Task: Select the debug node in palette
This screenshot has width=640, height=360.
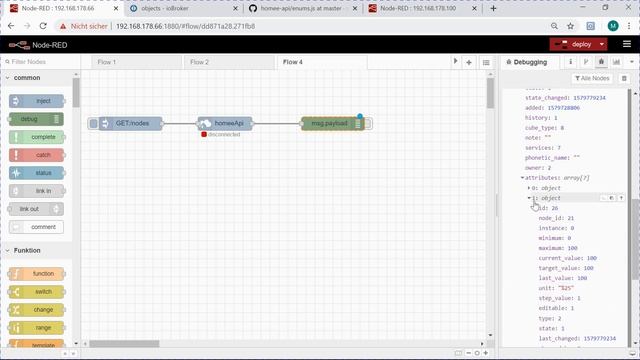Action: (x=37, y=119)
